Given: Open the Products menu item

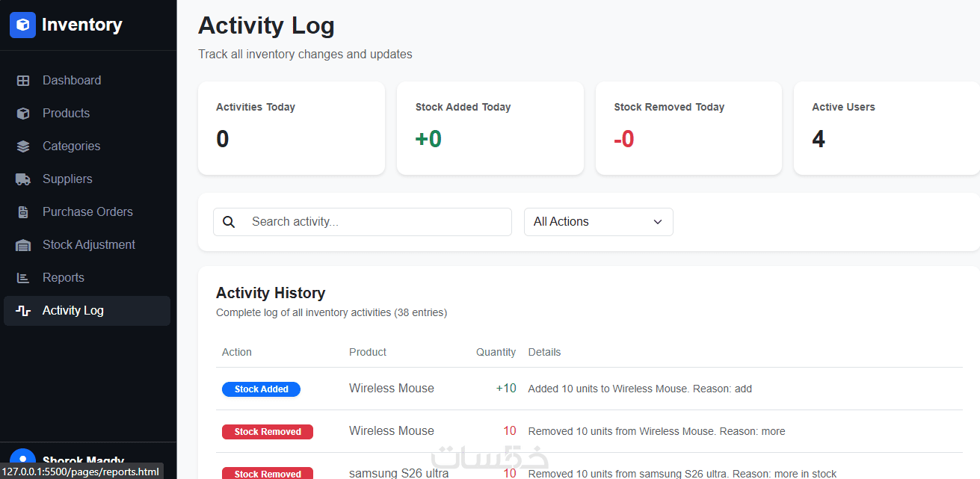Looking at the screenshot, I should [x=66, y=114].
